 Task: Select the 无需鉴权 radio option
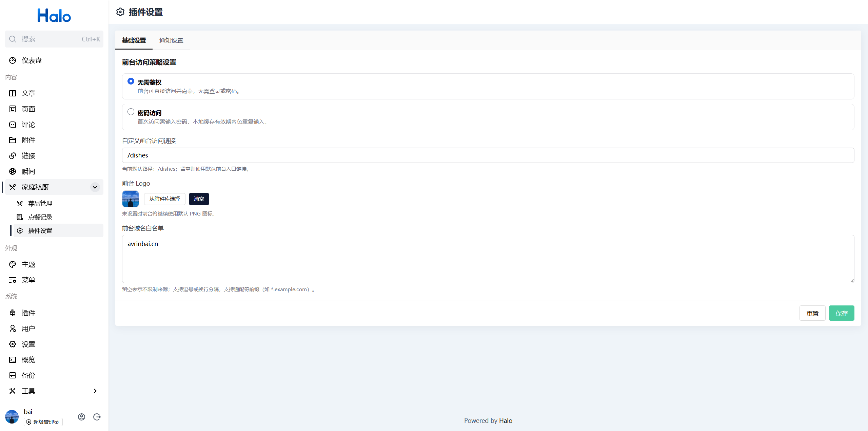pos(131,81)
